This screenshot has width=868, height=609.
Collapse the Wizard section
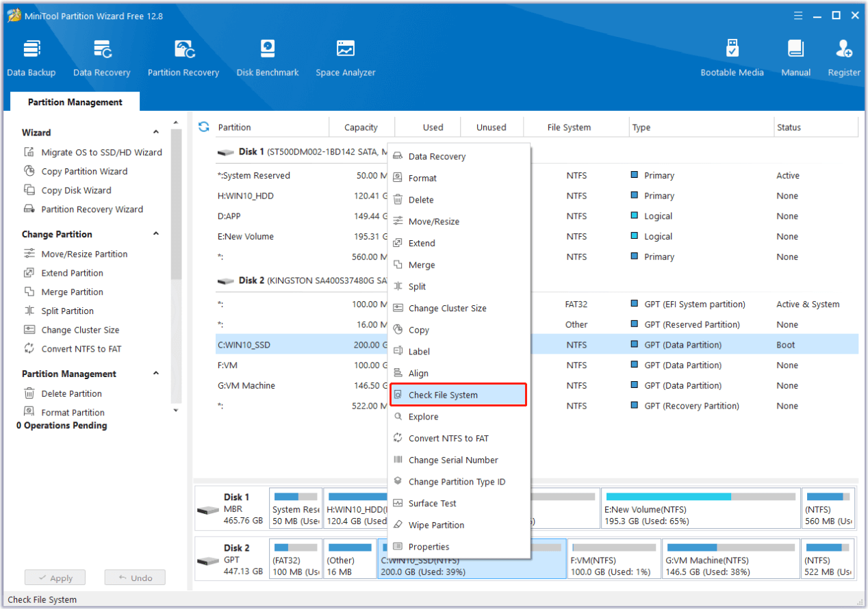pyautogui.click(x=156, y=133)
